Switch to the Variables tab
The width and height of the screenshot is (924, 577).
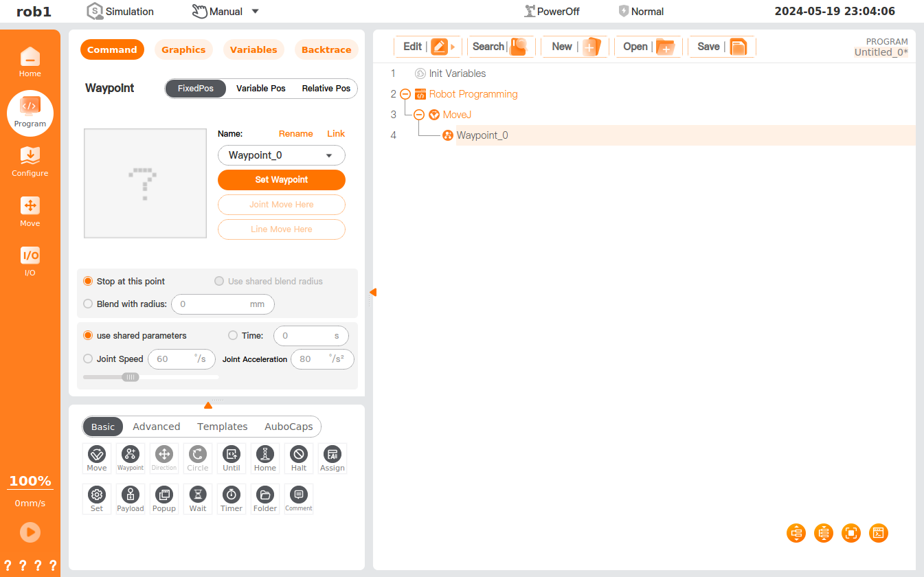click(253, 49)
